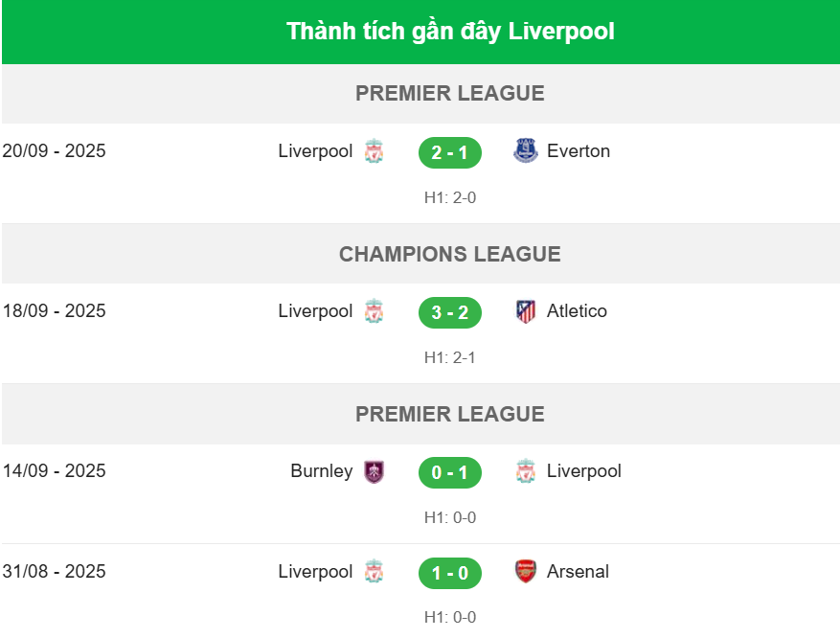Open the 3 - 2 score badge
Screen dimensions: 840x638
click(x=450, y=312)
